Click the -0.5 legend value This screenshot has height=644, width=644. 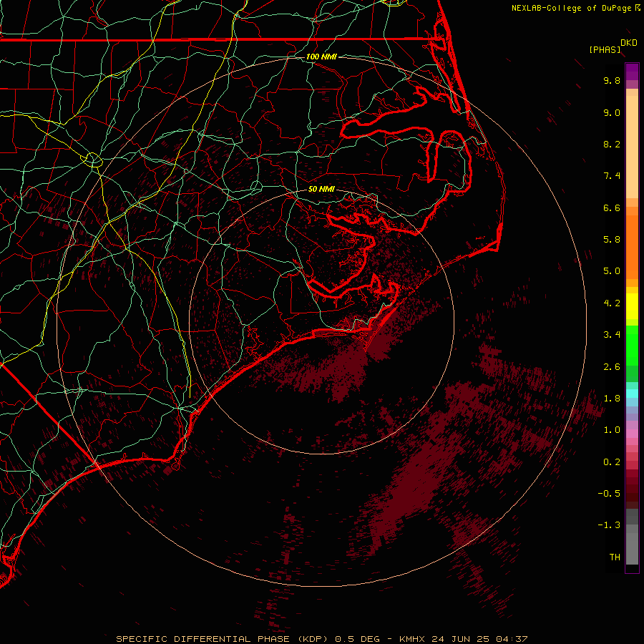tap(609, 493)
